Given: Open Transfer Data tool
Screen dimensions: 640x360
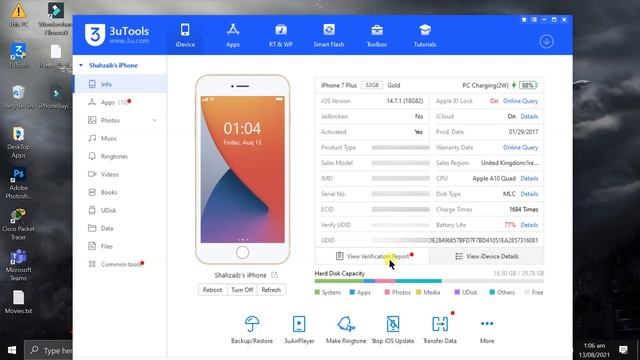Looking at the screenshot, I should [x=440, y=330].
